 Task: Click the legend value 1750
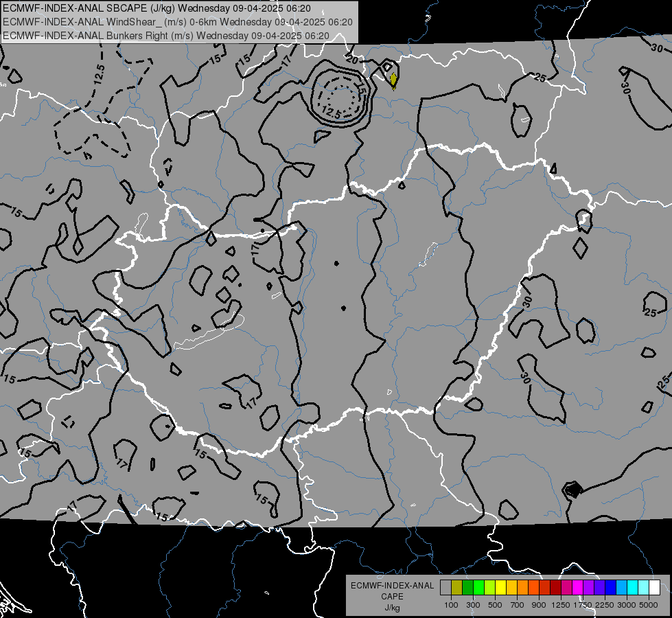583,605
